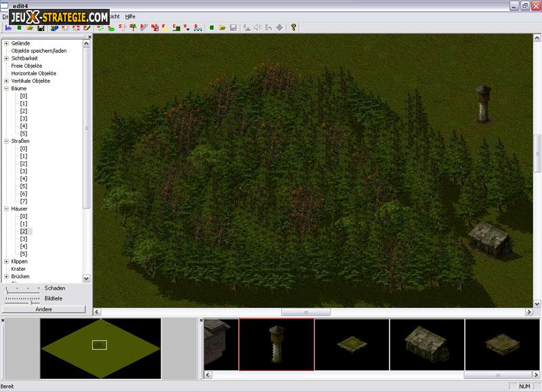Click the highlighted viewport rectangle in minimap

[100, 345]
